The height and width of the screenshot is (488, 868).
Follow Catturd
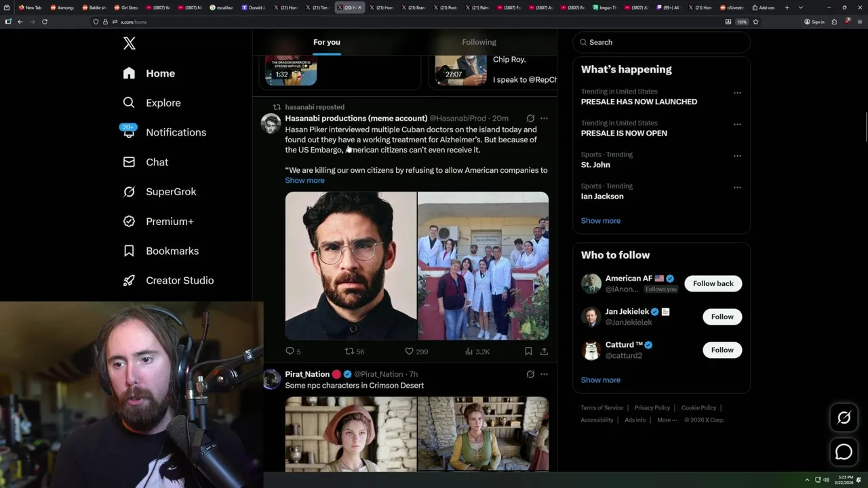(722, 350)
